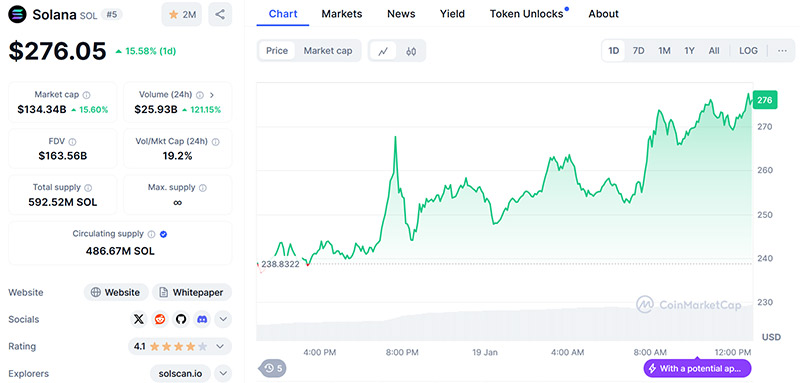Open the Reddit social icon
The image size is (800, 383).
click(160, 319)
